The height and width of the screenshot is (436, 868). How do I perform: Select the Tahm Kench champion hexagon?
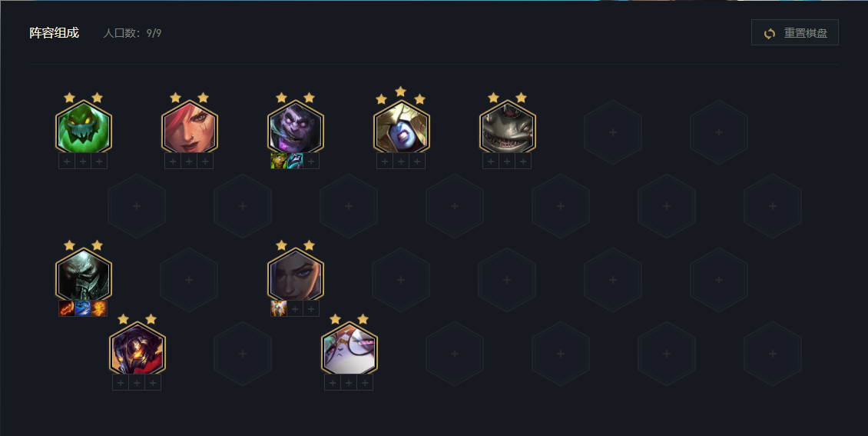(x=508, y=127)
